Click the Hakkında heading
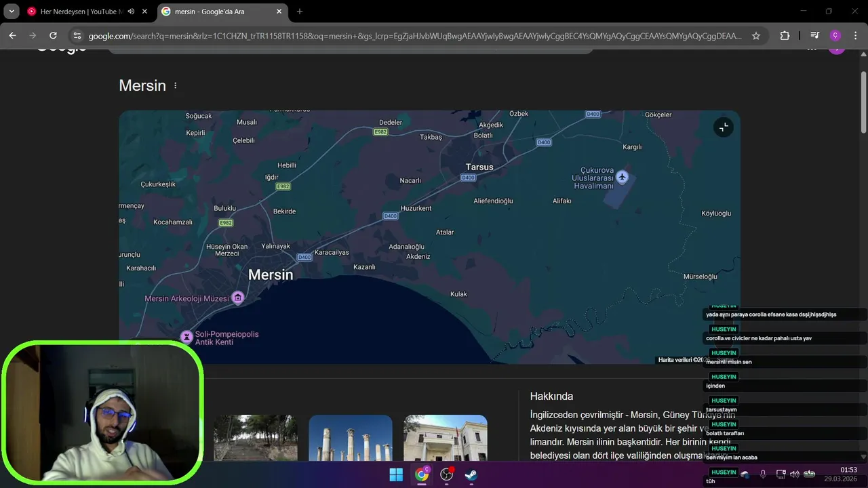 click(x=551, y=396)
